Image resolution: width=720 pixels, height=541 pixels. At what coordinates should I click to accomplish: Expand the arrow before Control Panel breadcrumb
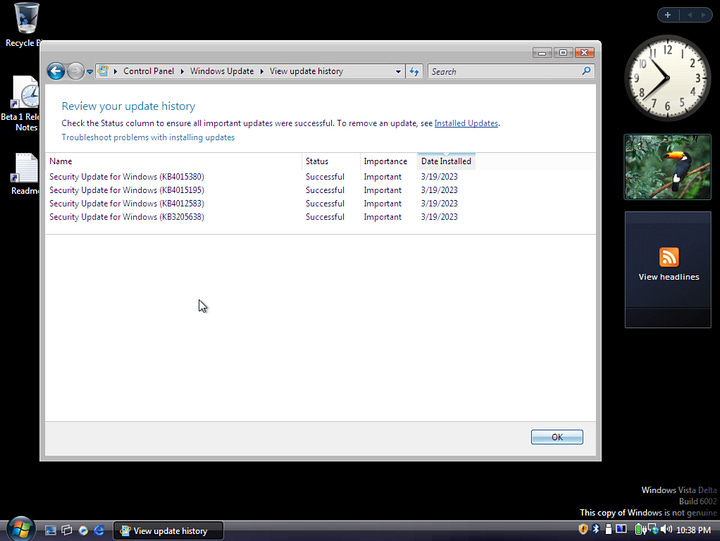[x=115, y=71]
